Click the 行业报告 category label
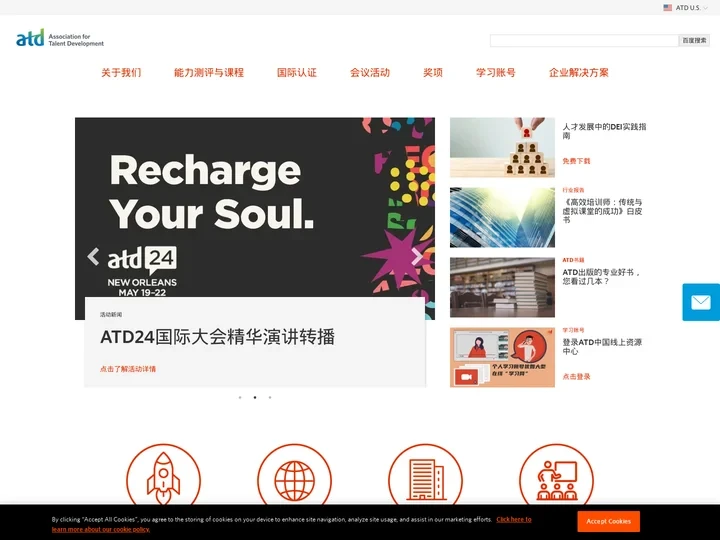This screenshot has height=540, width=720. coord(573,190)
